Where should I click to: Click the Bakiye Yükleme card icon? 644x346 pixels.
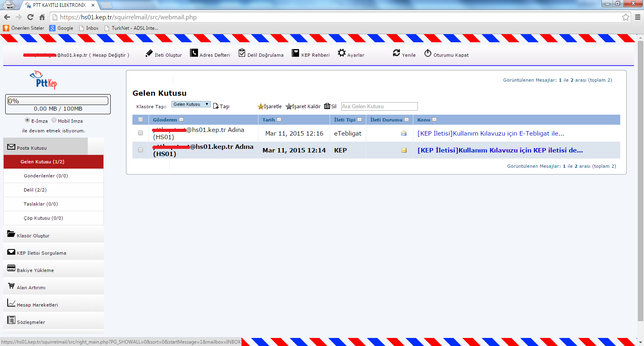(x=11, y=268)
